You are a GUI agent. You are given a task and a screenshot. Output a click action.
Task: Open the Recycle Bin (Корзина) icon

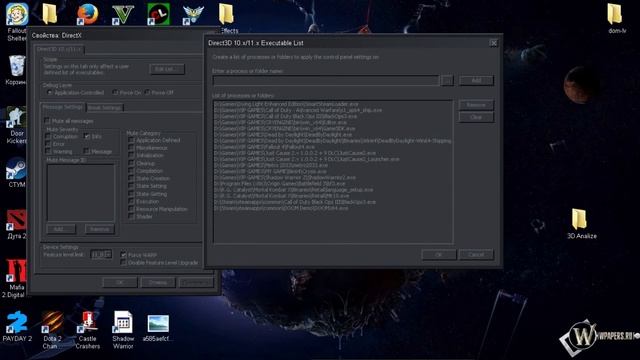point(17,66)
